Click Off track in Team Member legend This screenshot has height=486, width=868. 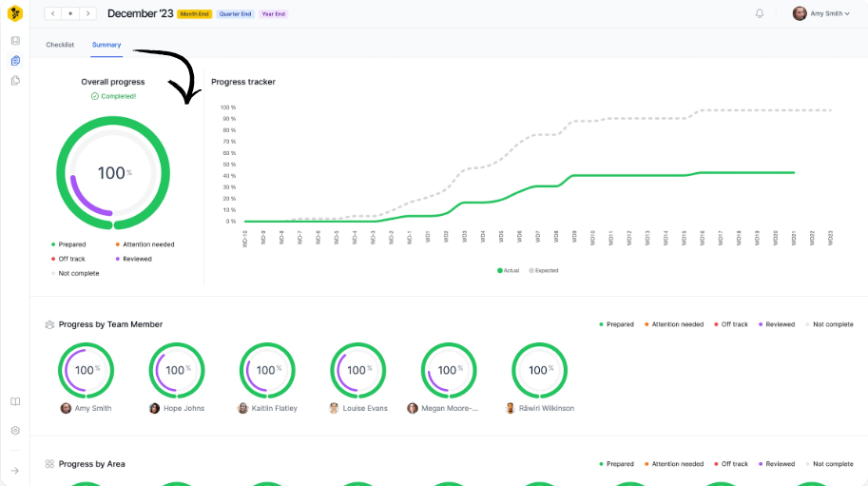pyautogui.click(x=731, y=324)
